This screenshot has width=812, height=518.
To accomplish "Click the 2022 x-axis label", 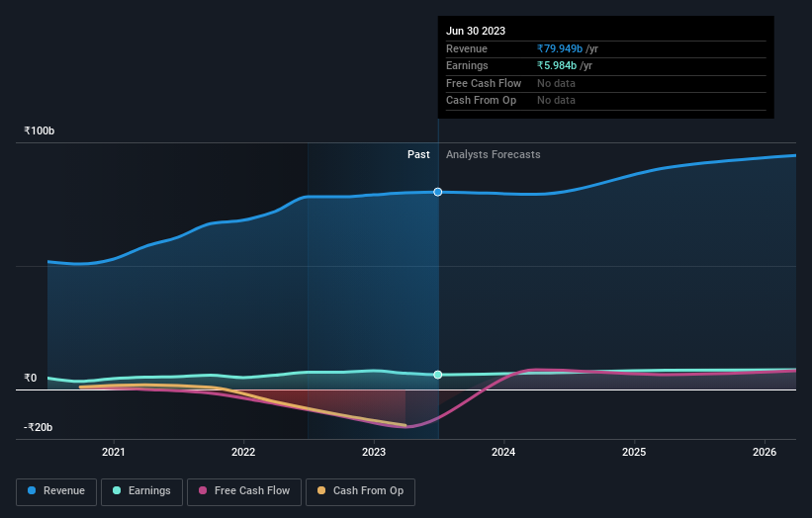I will (x=243, y=452).
